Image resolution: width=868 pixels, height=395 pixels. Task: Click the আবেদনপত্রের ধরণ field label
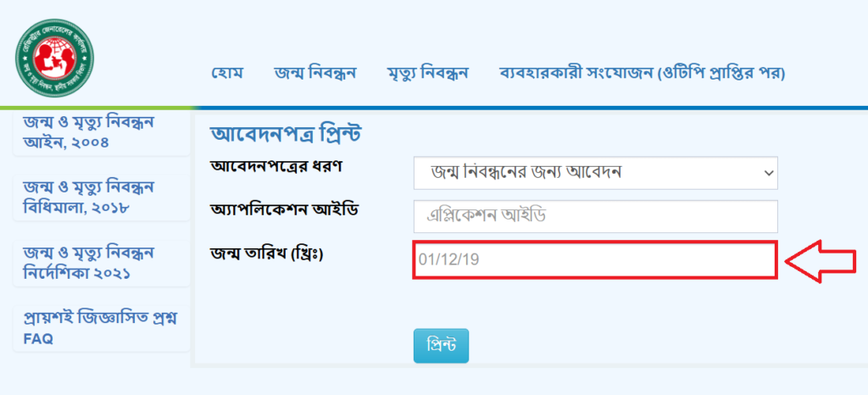pos(276,166)
